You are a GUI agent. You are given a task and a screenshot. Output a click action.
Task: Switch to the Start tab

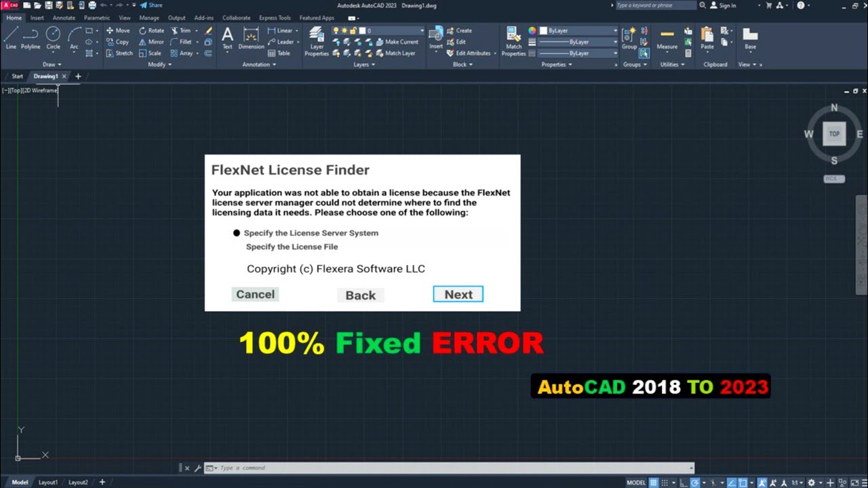click(x=17, y=77)
